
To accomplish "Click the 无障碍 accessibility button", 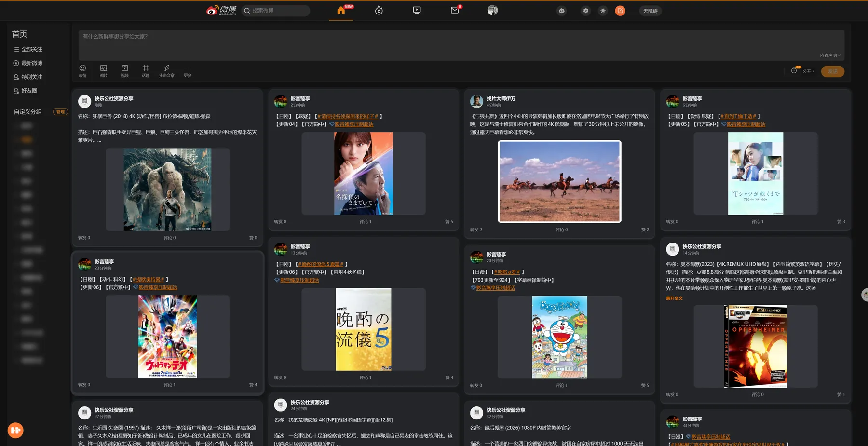I will pyautogui.click(x=651, y=11).
